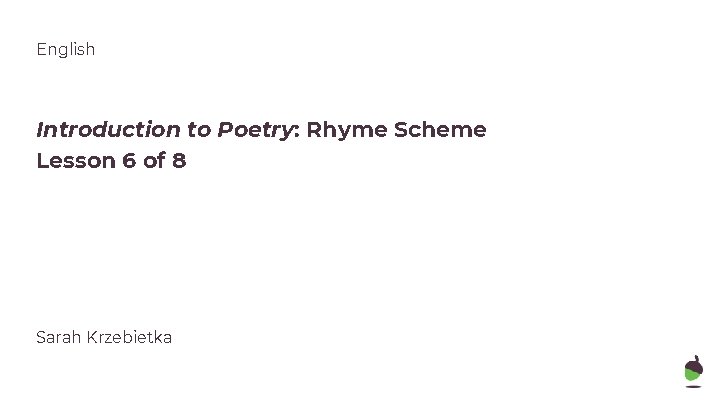Click the dark cap of acorn logo
This screenshot has width=720, height=405.
tap(695, 365)
